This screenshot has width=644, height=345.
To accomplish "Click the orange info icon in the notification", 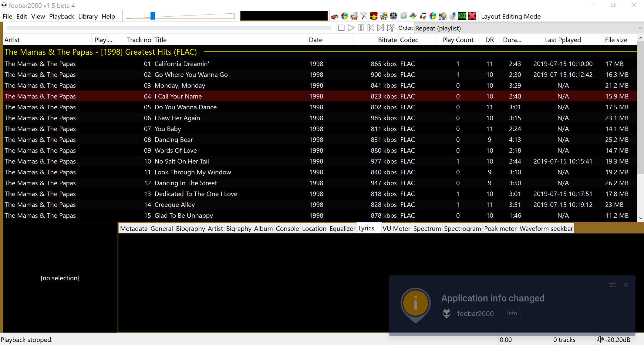I will coord(416,304).
